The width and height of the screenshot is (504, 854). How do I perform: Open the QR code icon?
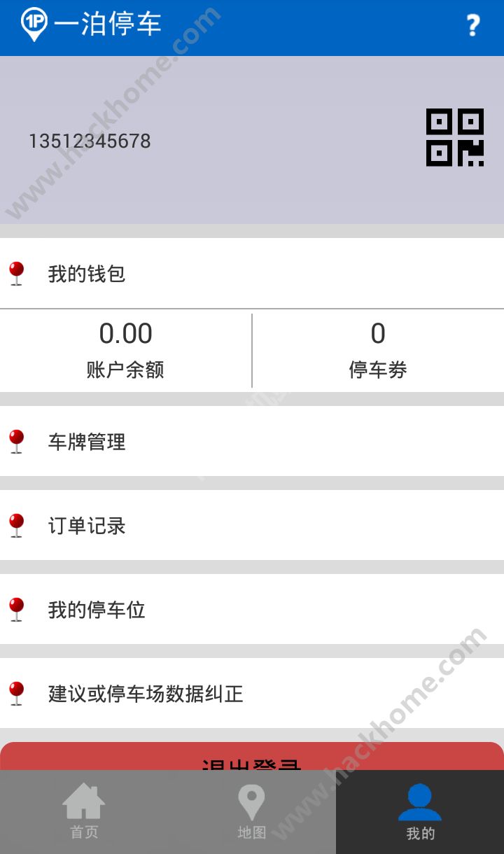pos(455,137)
